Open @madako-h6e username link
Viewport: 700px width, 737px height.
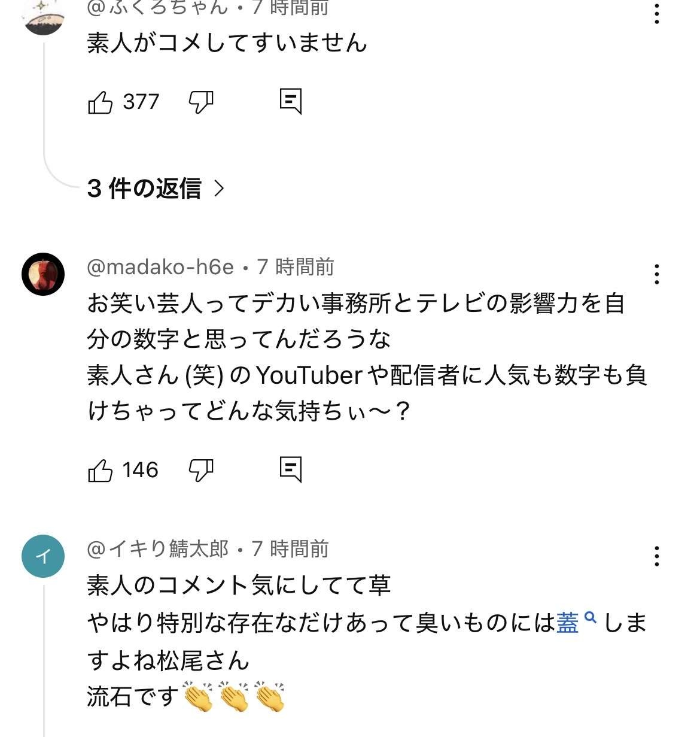click(x=160, y=267)
